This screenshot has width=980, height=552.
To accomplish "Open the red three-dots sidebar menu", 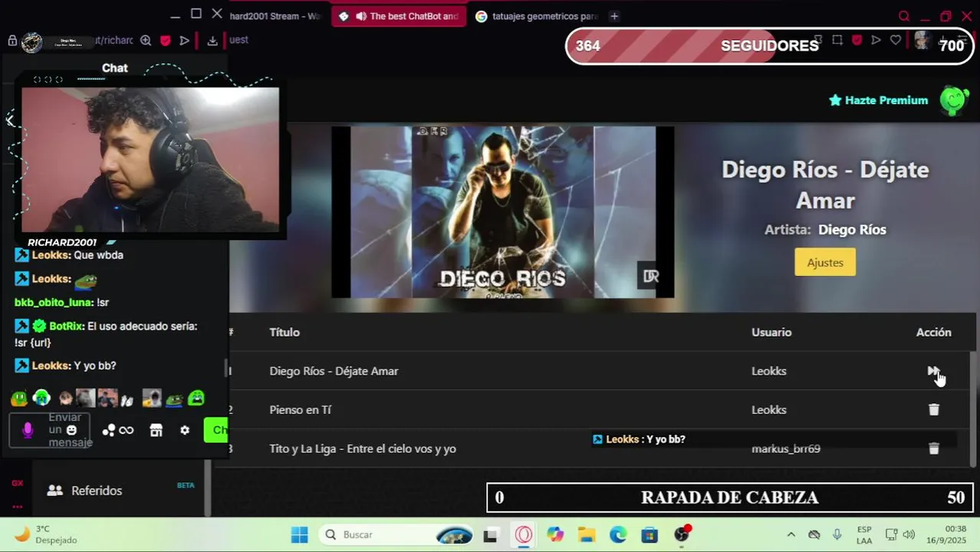I will pyautogui.click(x=17, y=507).
